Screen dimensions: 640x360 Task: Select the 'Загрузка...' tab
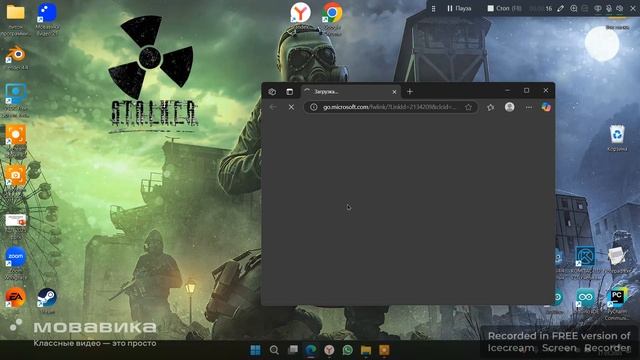click(351, 92)
